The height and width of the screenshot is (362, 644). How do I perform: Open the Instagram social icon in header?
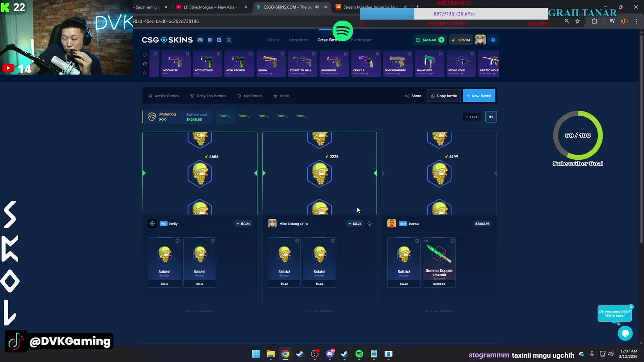[x=219, y=40]
